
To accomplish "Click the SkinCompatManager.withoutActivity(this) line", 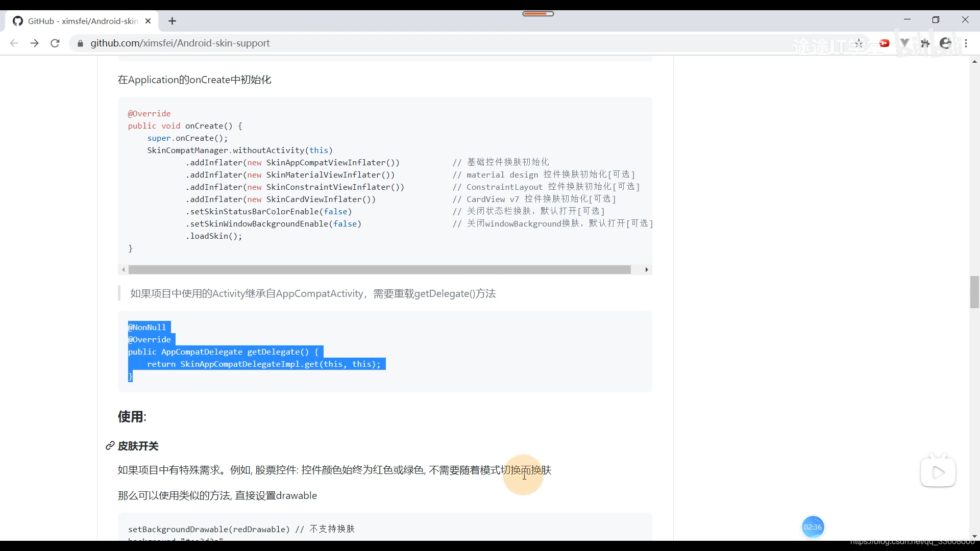I will click(x=240, y=150).
